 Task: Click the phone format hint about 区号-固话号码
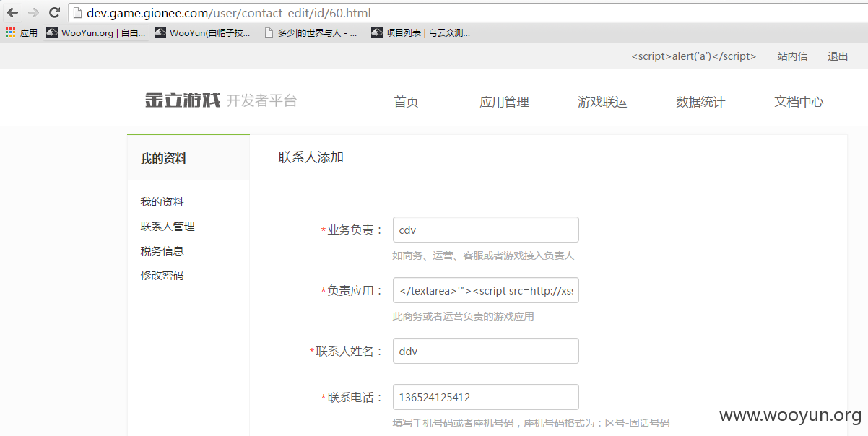pyautogui.click(x=531, y=423)
